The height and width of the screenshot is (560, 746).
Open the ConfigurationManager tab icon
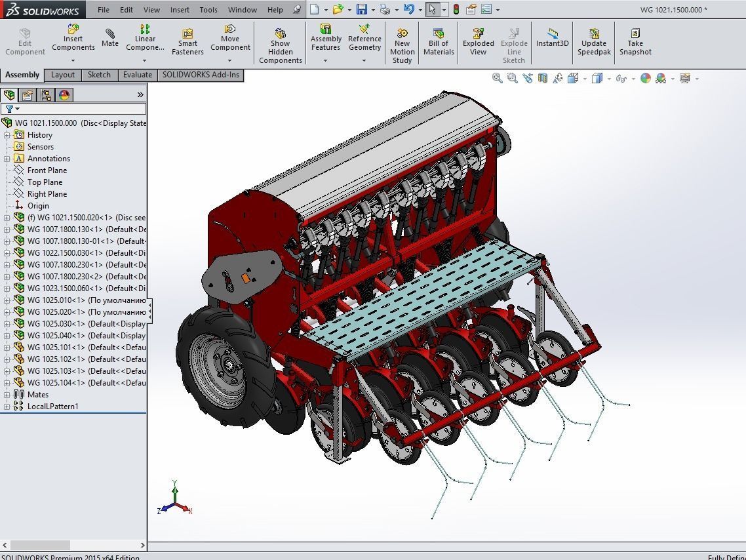click(46, 95)
